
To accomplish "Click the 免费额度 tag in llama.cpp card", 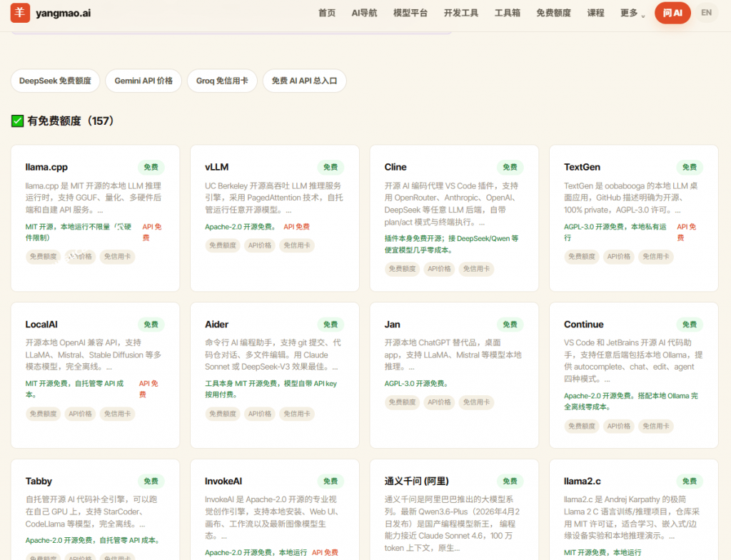I will 44,257.
